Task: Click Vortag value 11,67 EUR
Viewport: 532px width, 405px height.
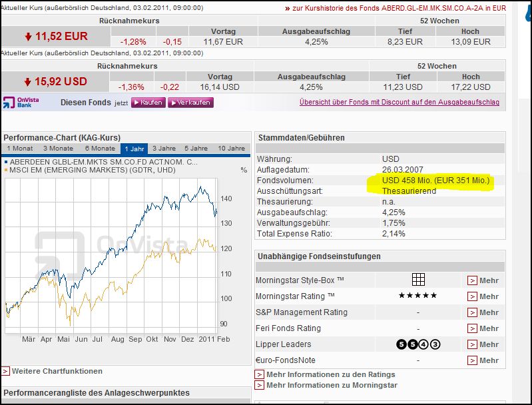Action: 223,42
